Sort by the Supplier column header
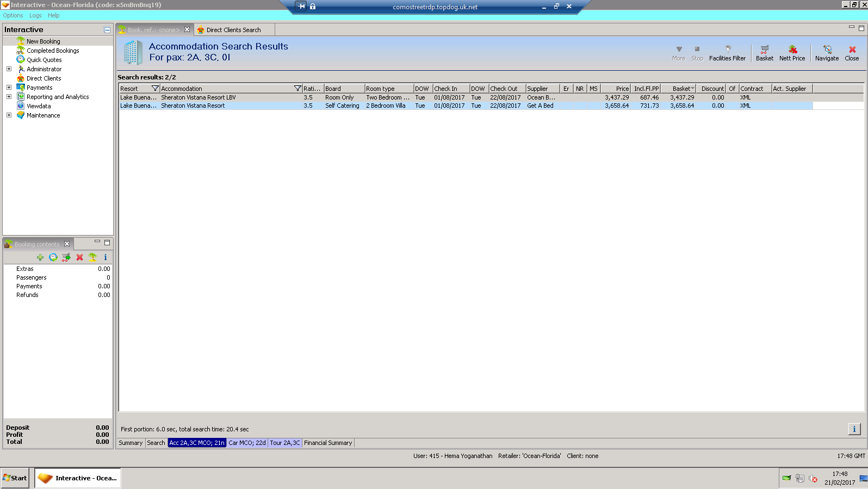 click(x=543, y=89)
